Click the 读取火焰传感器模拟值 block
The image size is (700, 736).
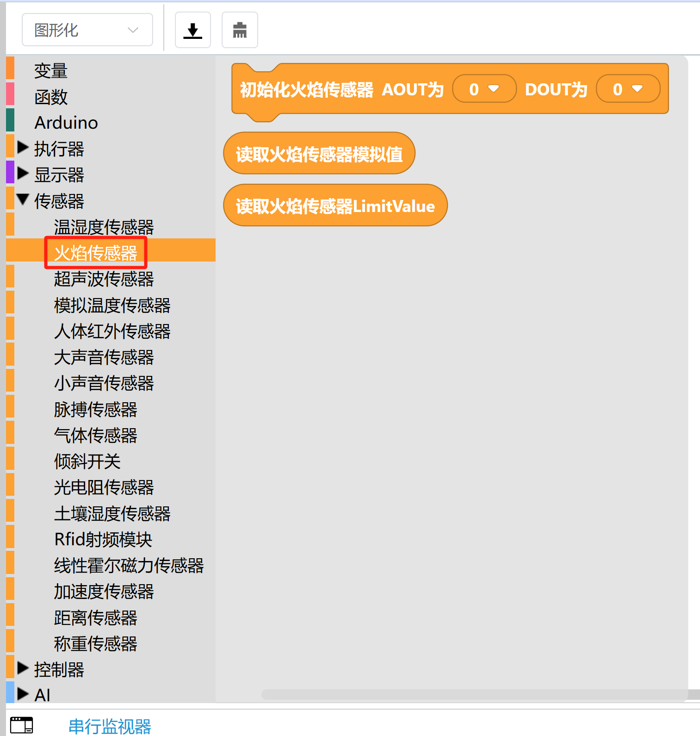pyautogui.click(x=319, y=154)
